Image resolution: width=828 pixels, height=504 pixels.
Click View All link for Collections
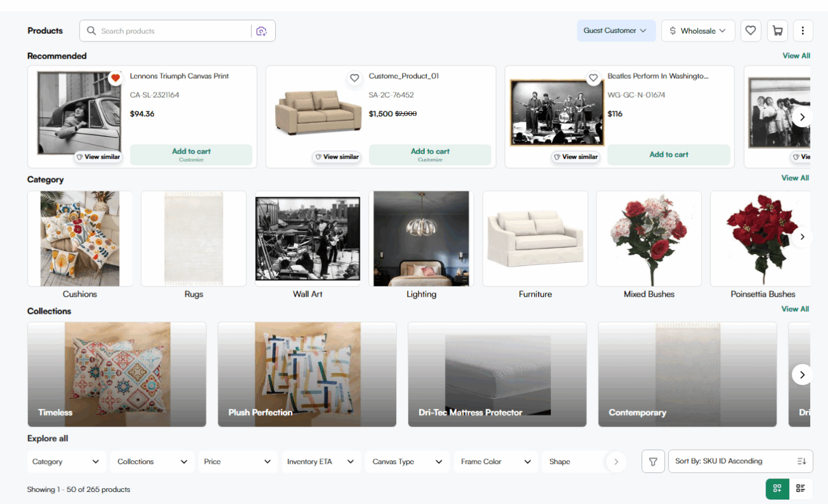pos(795,309)
